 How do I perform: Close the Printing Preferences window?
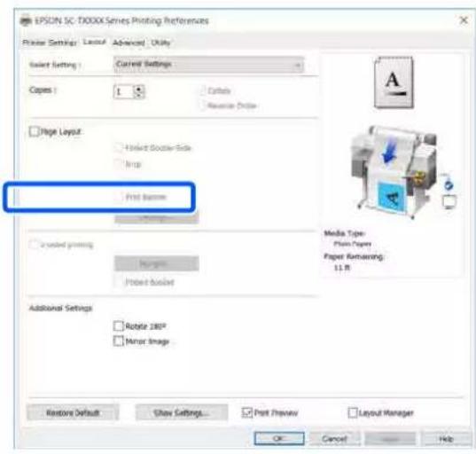464,20
